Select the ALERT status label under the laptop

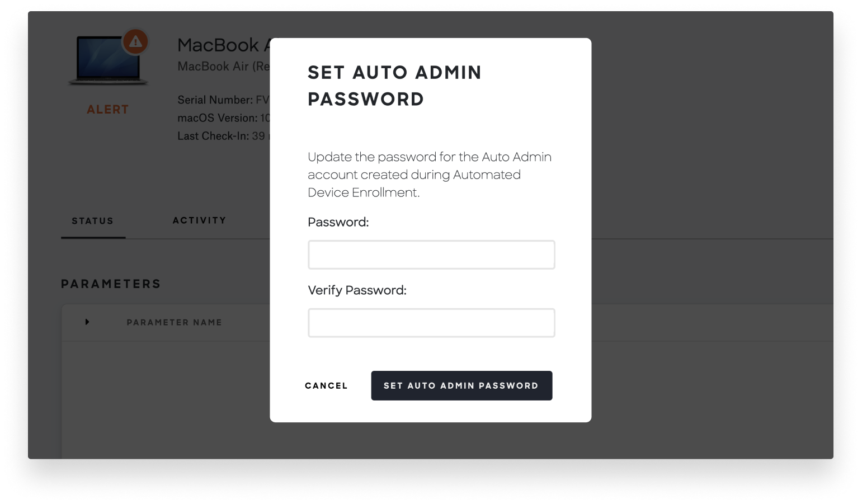click(107, 109)
